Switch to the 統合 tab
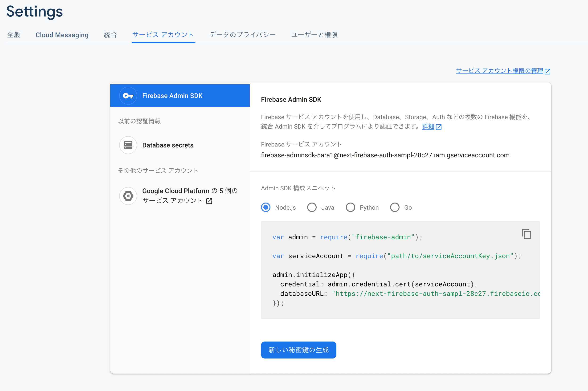This screenshot has height=391, width=588. pyautogui.click(x=110, y=35)
